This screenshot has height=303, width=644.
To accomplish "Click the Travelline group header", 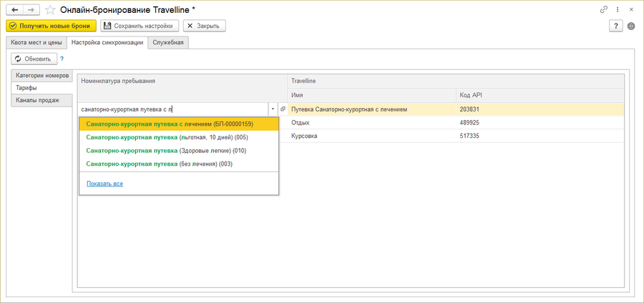I will pos(456,81).
